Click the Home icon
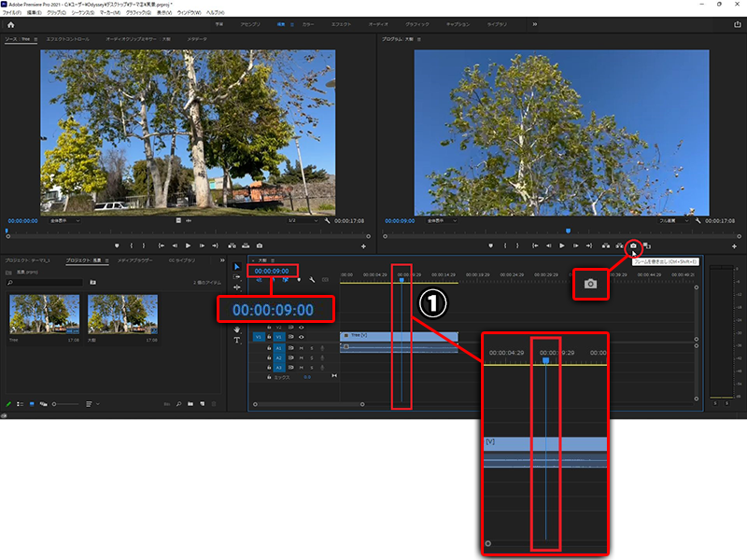747x560 pixels. 11,25
